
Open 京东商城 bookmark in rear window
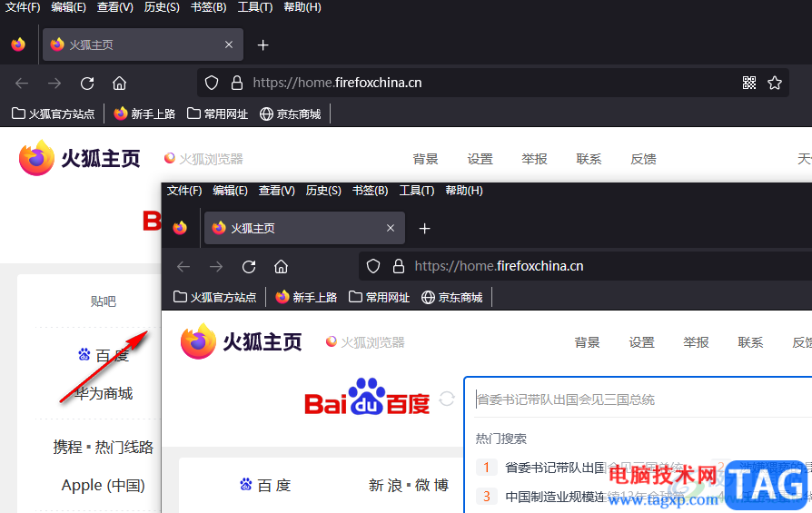pyautogui.click(x=290, y=113)
